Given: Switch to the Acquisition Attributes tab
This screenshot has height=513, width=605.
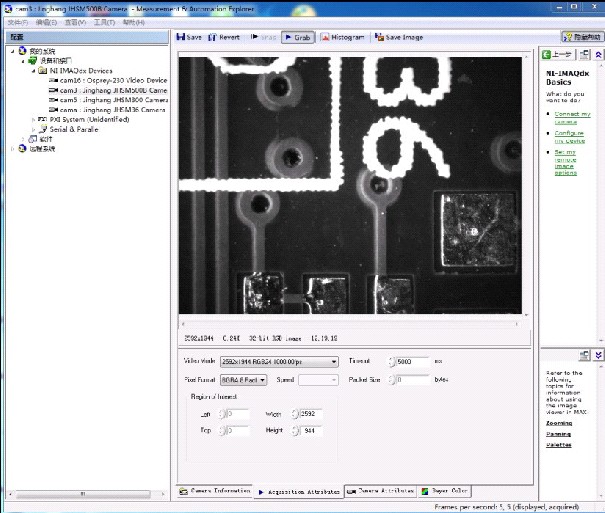Looking at the screenshot, I should click(299, 492).
